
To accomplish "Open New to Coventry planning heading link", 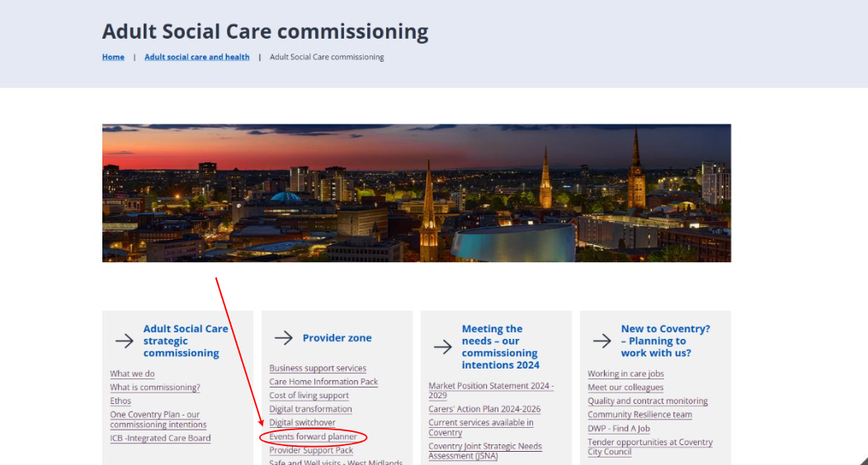I will coord(665,341).
